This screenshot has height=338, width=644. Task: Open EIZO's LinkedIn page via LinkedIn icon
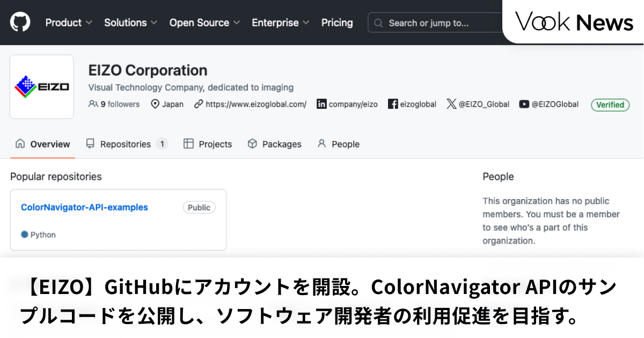pyautogui.click(x=322, y=104)
